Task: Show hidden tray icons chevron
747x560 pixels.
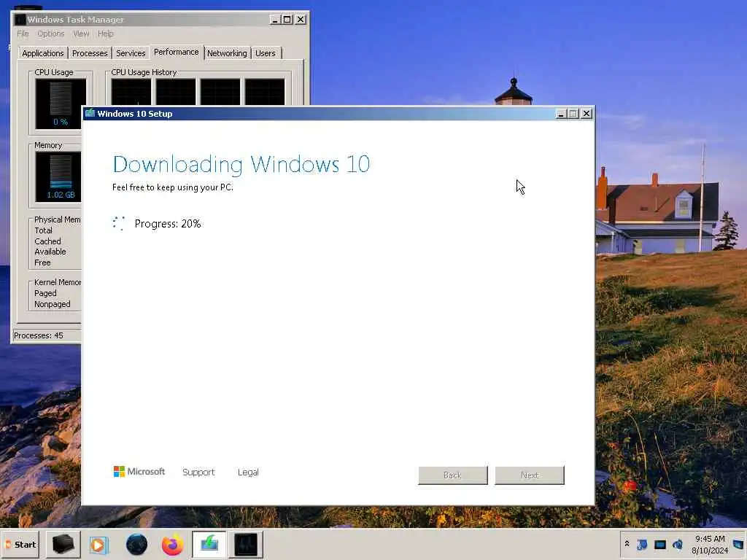Action: pos(627,544)
